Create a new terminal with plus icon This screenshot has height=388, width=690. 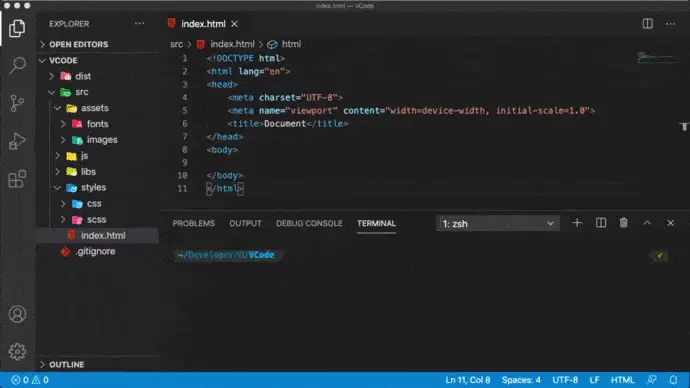pos(577,223)
